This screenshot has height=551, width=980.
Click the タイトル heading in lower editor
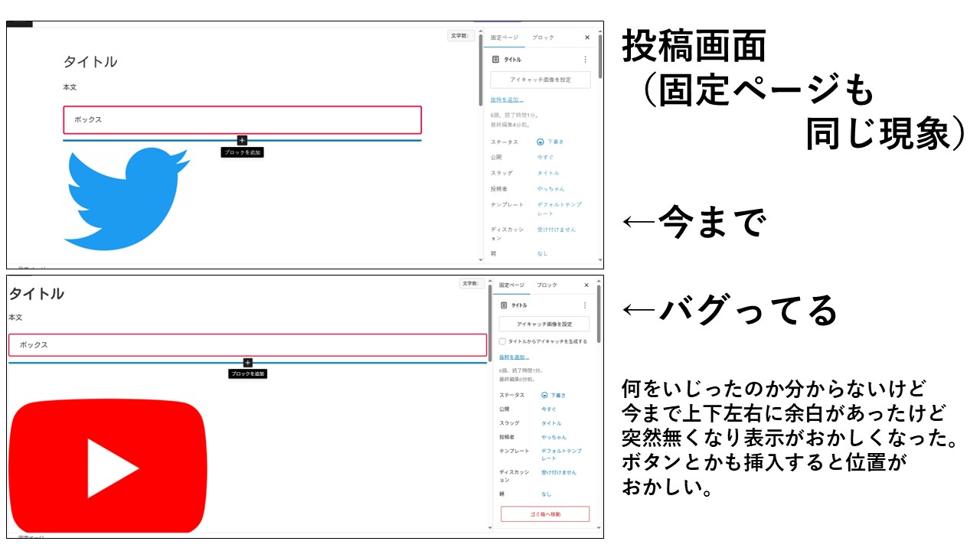pyautogui.click(x=36, y=294)
